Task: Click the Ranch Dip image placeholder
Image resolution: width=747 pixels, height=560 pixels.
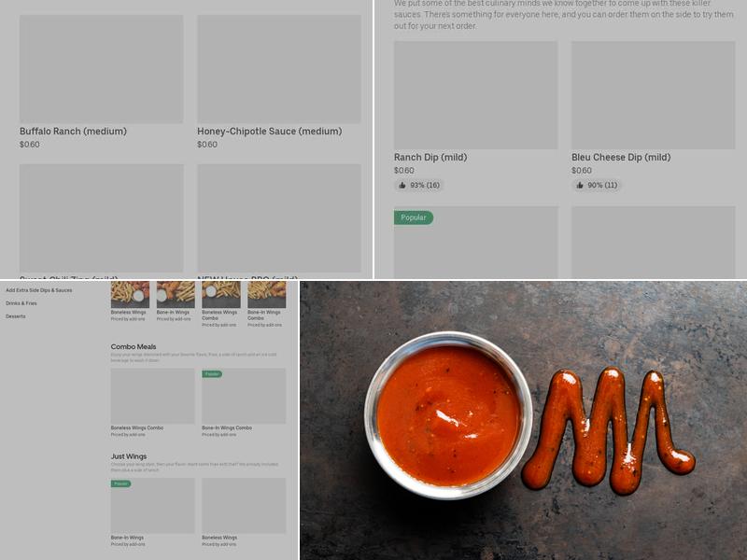Action: click(475, 95)
